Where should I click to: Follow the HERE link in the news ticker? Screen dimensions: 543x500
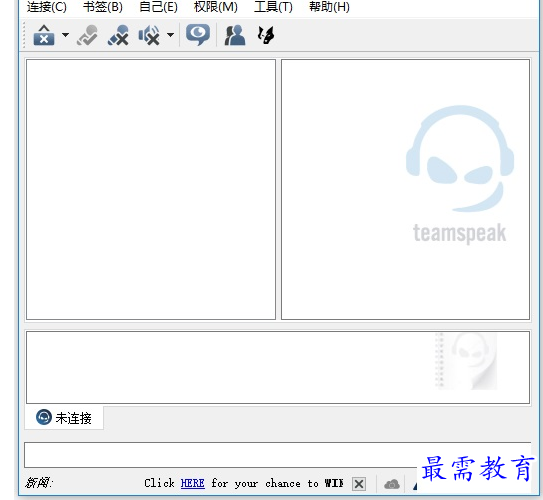click(193, 483)
